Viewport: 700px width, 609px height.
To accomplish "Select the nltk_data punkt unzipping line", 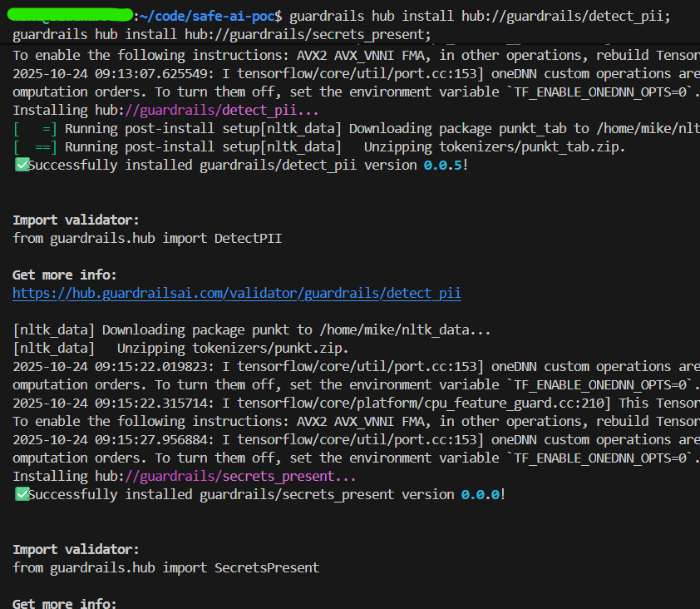I will click(x=181, y=348).
